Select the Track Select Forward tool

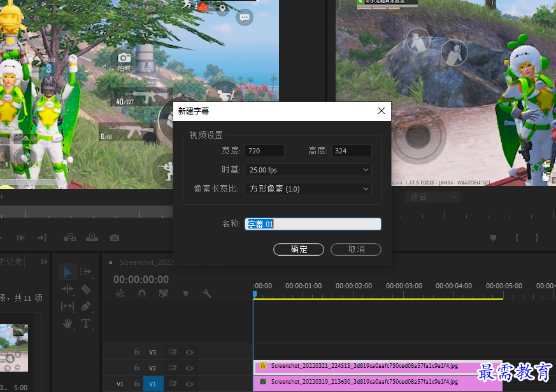85,272
